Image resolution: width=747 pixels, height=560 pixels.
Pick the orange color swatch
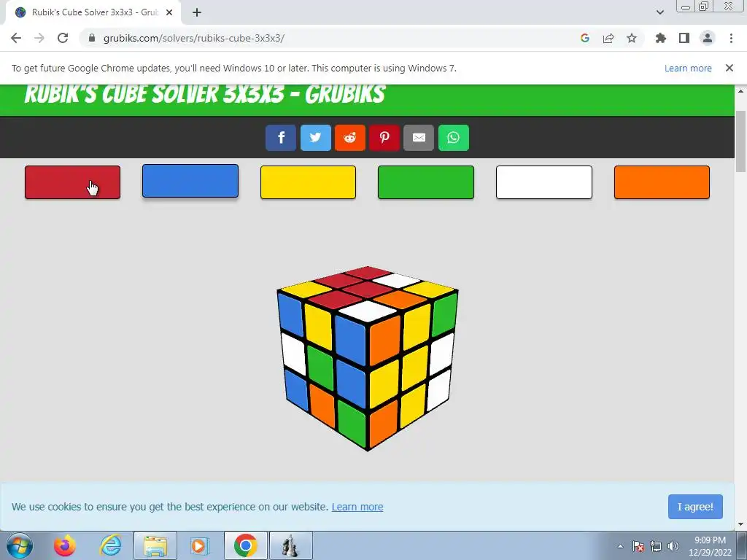click(662, 182)
